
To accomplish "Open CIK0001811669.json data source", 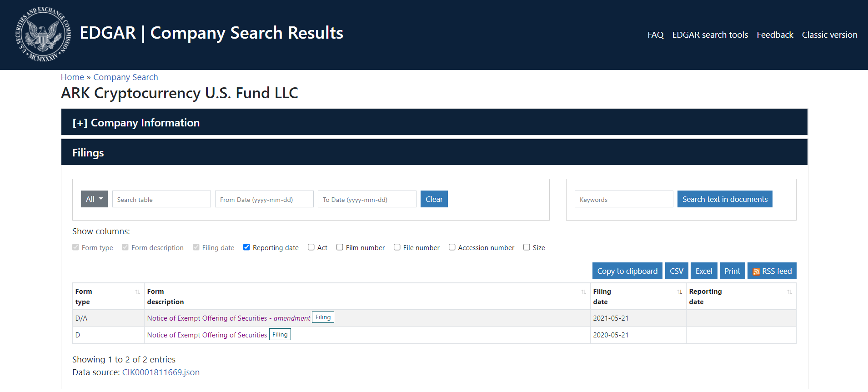I will pos(161,372).
